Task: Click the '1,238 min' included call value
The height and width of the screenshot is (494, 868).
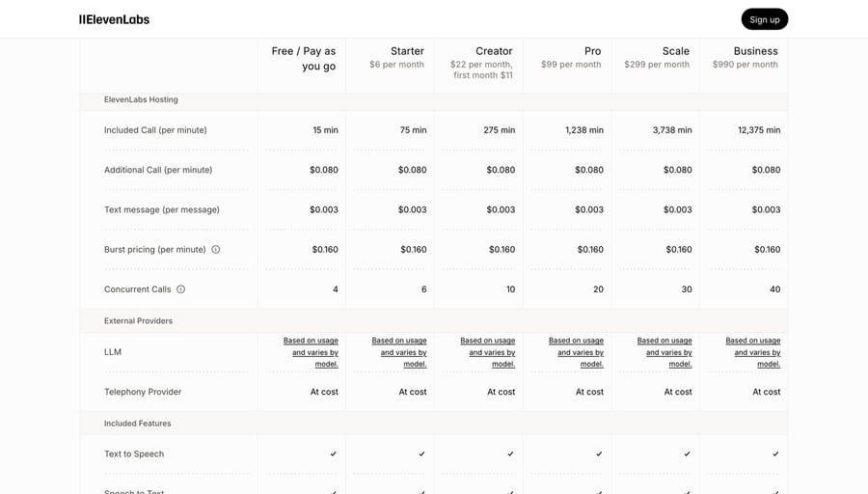Action: click(584, 130)
